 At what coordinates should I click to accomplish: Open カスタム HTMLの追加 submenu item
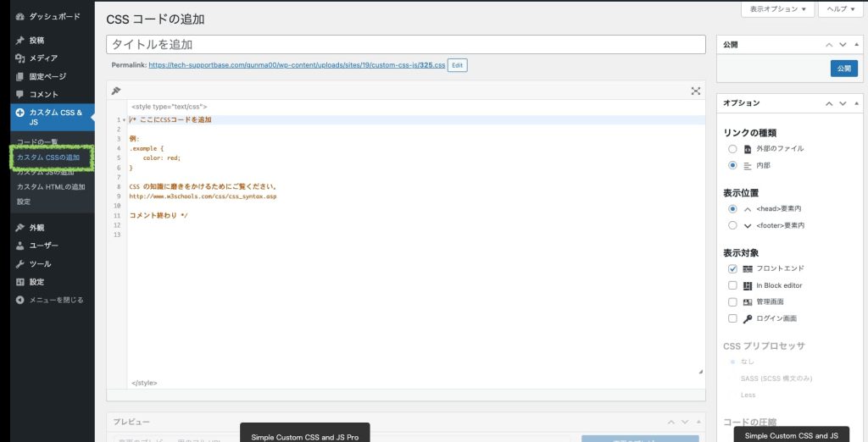[x=51, y=186]
